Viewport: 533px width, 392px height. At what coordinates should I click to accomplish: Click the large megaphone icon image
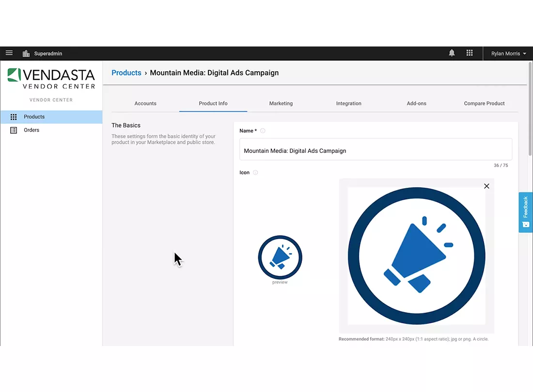(x=416, y=256)
